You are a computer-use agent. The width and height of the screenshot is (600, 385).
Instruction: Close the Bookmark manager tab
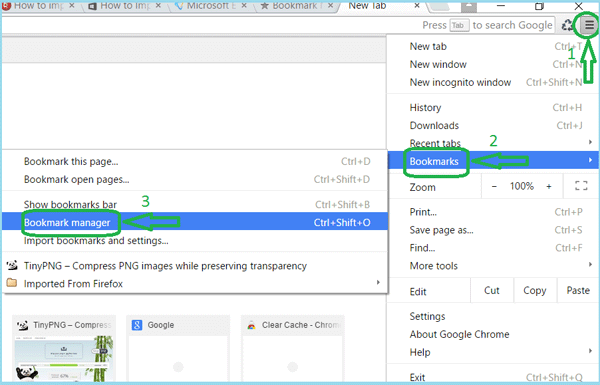pyautogui.click(x=331, y=6)
